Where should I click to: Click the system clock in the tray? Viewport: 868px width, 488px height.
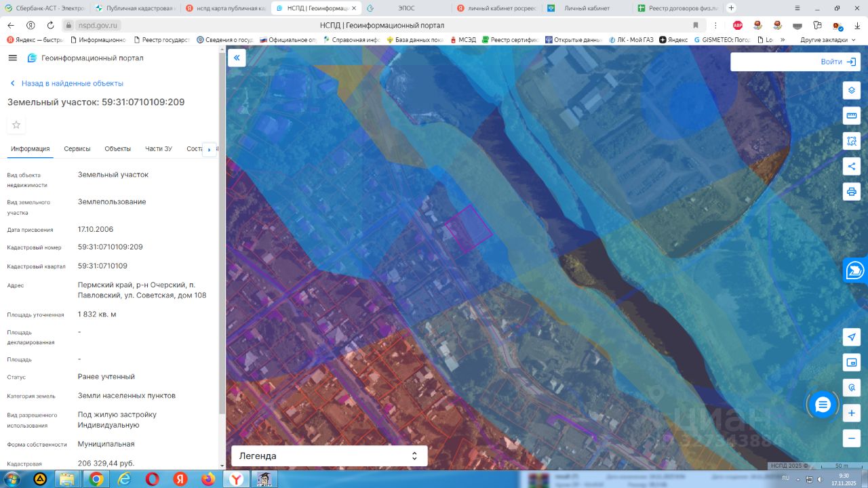point(844,479)
